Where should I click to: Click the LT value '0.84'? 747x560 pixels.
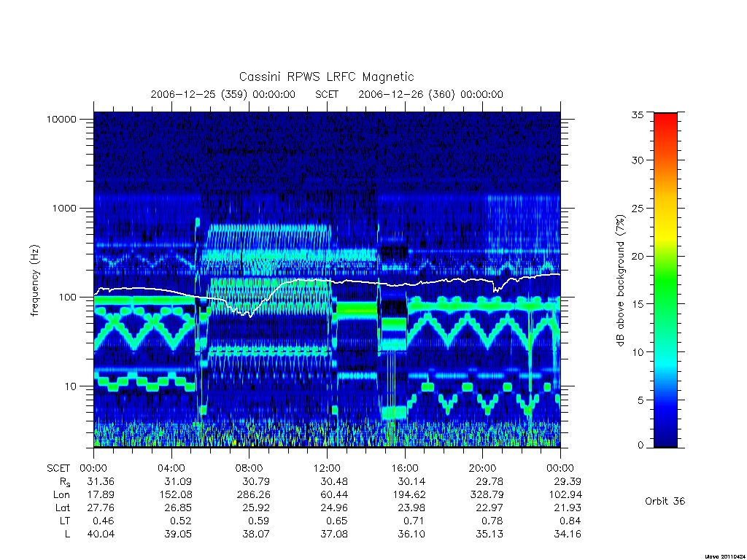570,521
